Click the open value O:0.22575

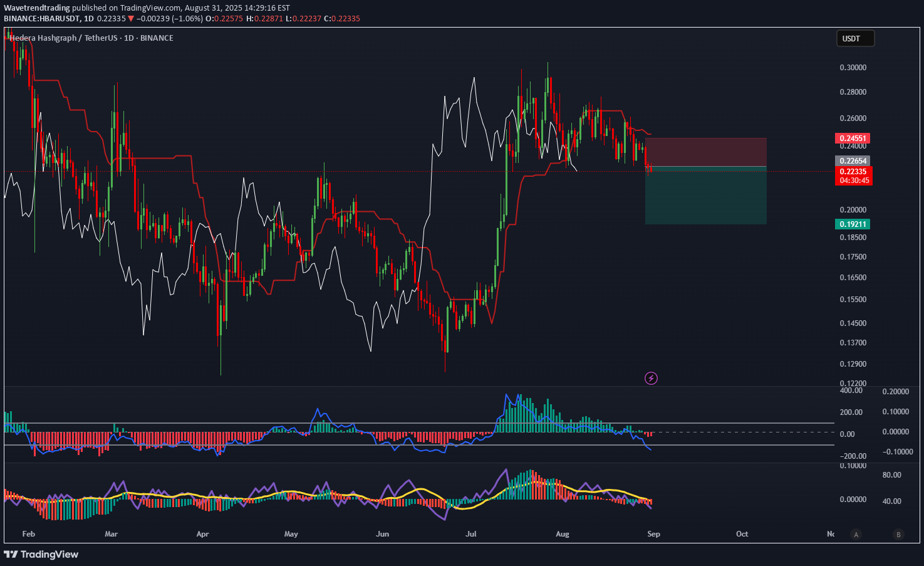pos(224,19)
